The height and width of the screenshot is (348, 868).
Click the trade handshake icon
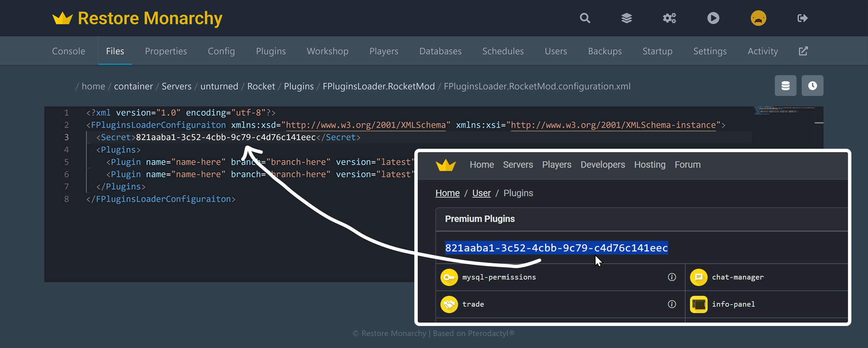(449, 304)
